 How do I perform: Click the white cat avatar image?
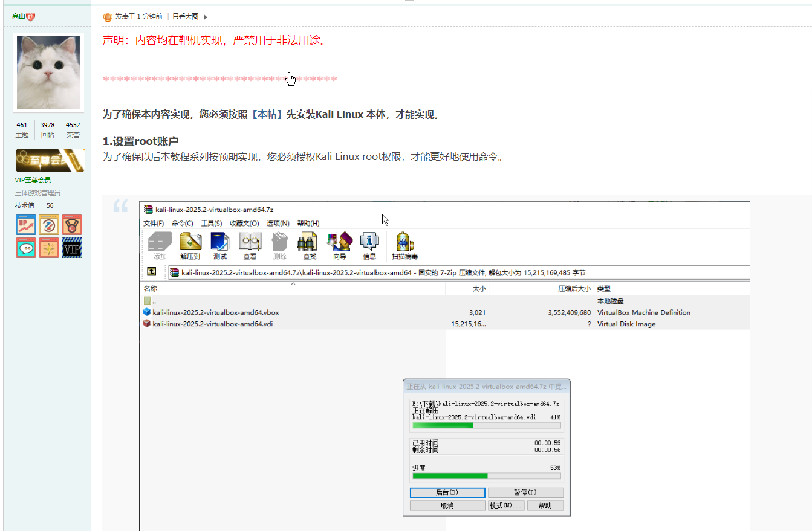coord(48,72)
